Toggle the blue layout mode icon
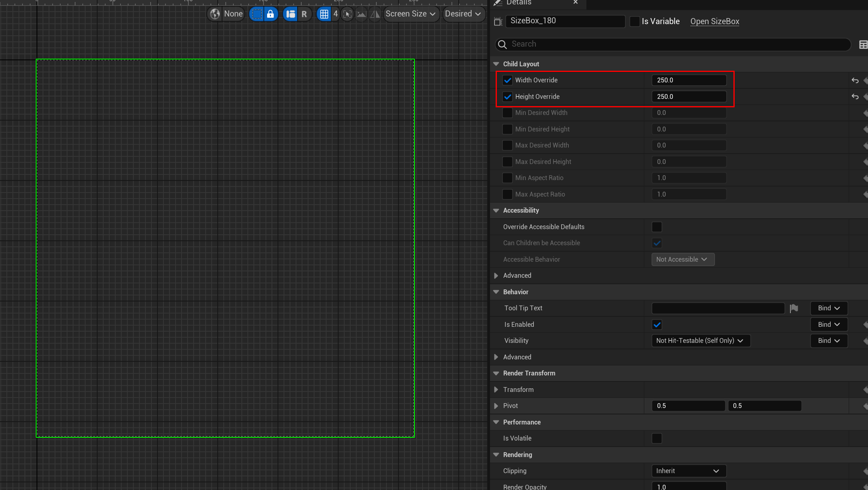This screenshot has height=490, width=868. 290,14
